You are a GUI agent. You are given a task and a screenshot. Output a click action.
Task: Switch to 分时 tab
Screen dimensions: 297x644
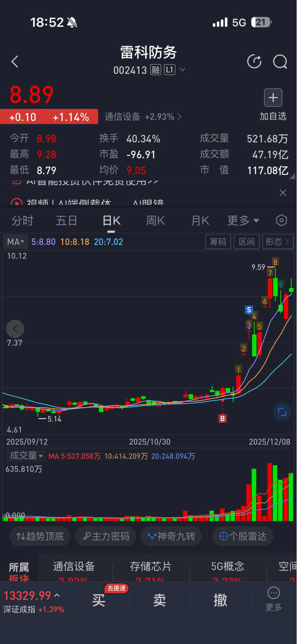[22, 221]
